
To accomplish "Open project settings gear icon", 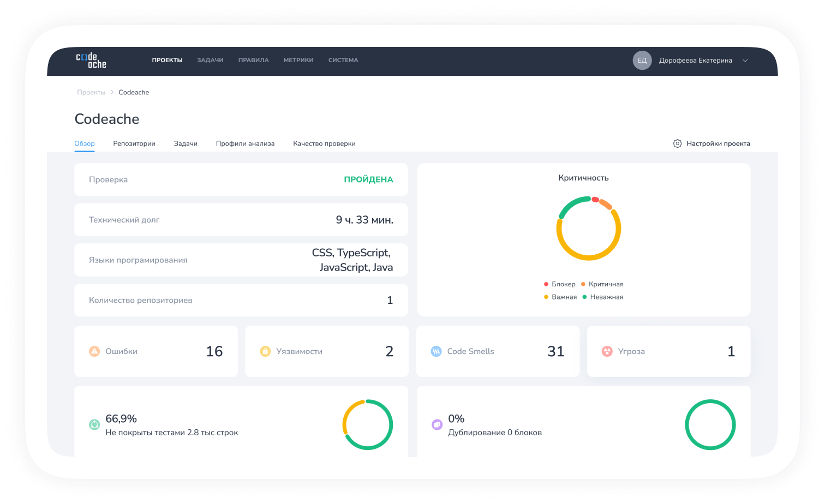I will tap(677, 143).
